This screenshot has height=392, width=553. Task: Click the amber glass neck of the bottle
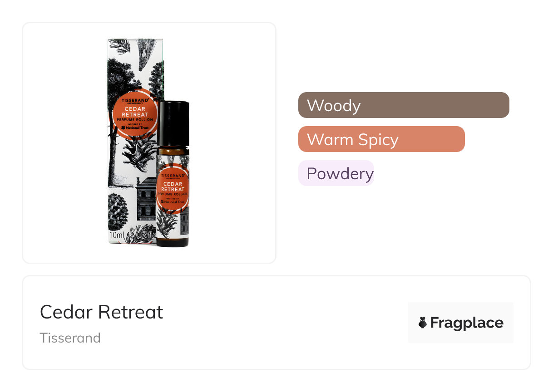pos(173,151)
